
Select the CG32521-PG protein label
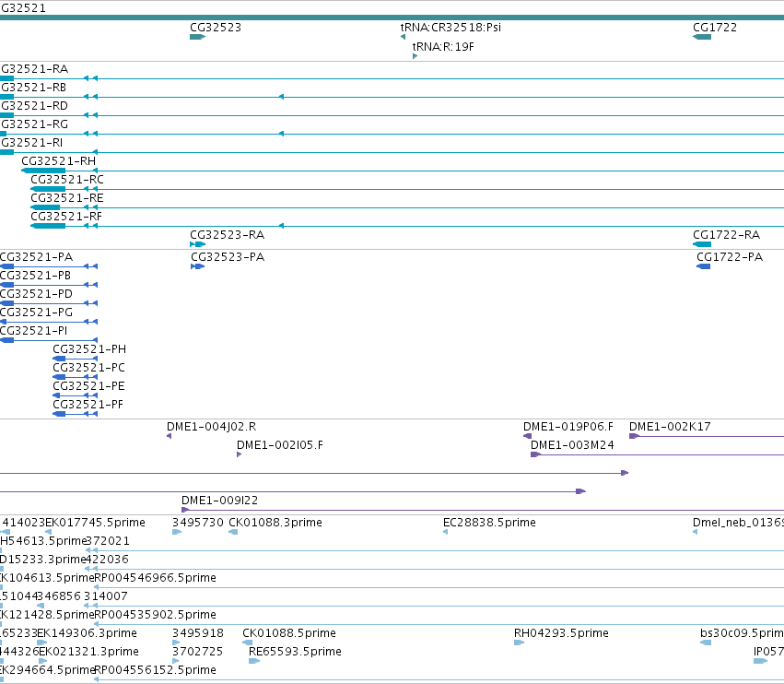[x=37, y=313]
